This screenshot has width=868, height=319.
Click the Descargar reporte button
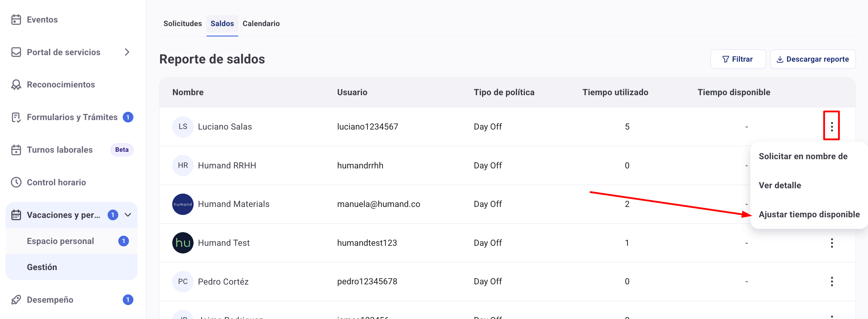coord(812,59)
